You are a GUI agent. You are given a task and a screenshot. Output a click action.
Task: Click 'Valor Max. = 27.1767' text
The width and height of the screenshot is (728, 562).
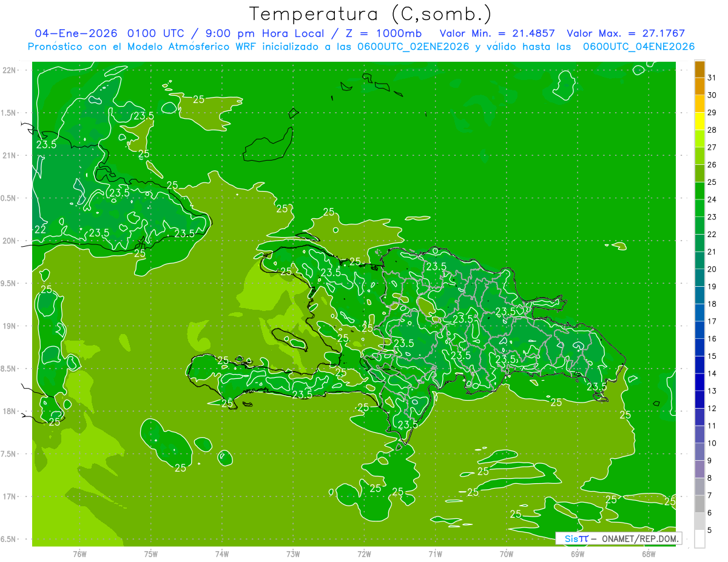626,33
